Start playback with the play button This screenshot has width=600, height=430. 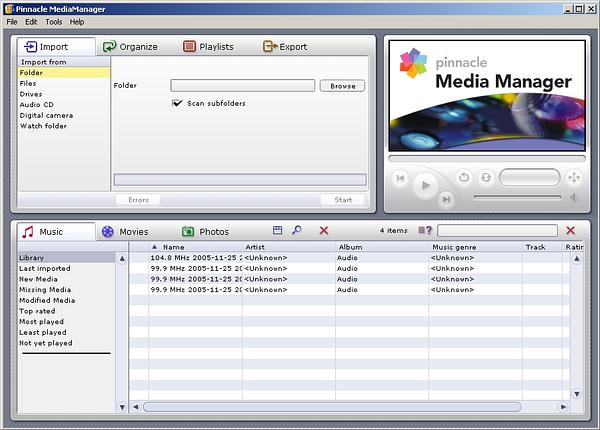tap(426, 186)
